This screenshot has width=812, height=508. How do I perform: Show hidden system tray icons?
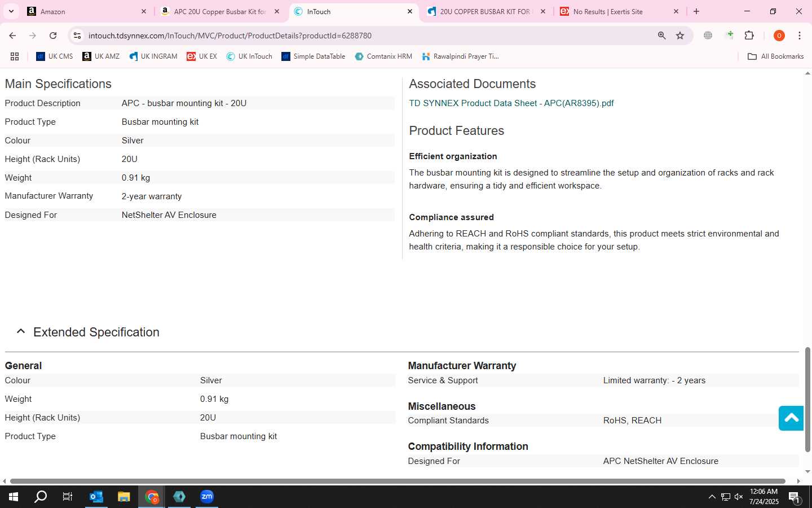(712, 497)
